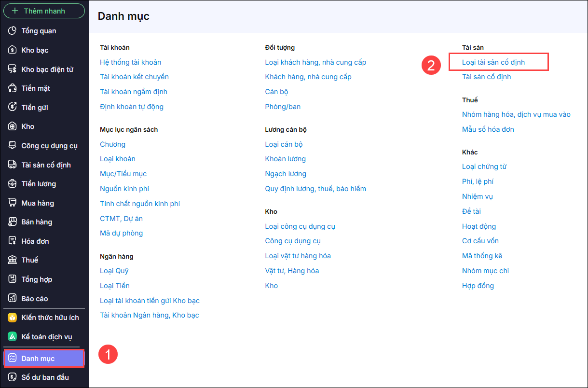Click the Tài sản cố định truck icon
Viewport: 588px width, 388px height.
13,165
